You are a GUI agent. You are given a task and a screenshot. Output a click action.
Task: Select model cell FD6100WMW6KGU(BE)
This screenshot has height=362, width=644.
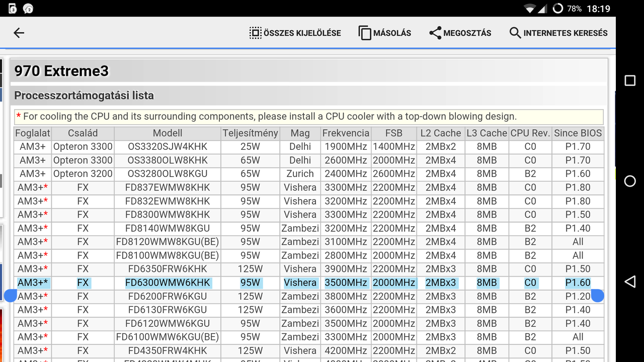168,337
